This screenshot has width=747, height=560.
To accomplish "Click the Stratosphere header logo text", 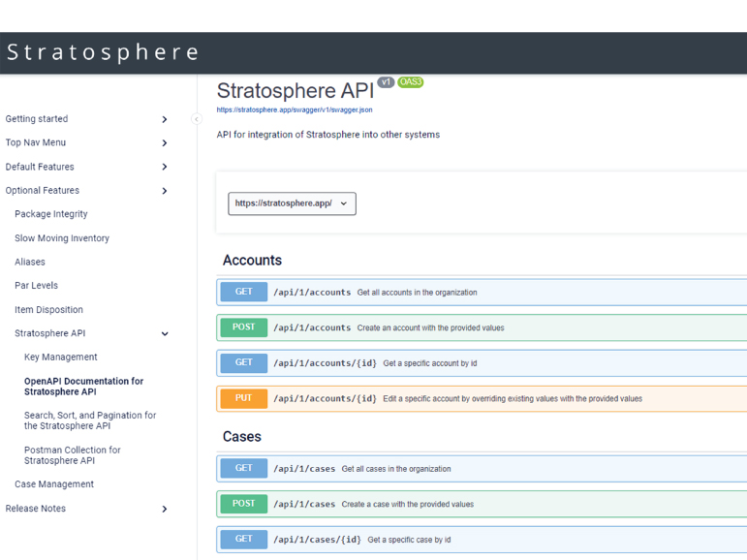I will (103, 52).
